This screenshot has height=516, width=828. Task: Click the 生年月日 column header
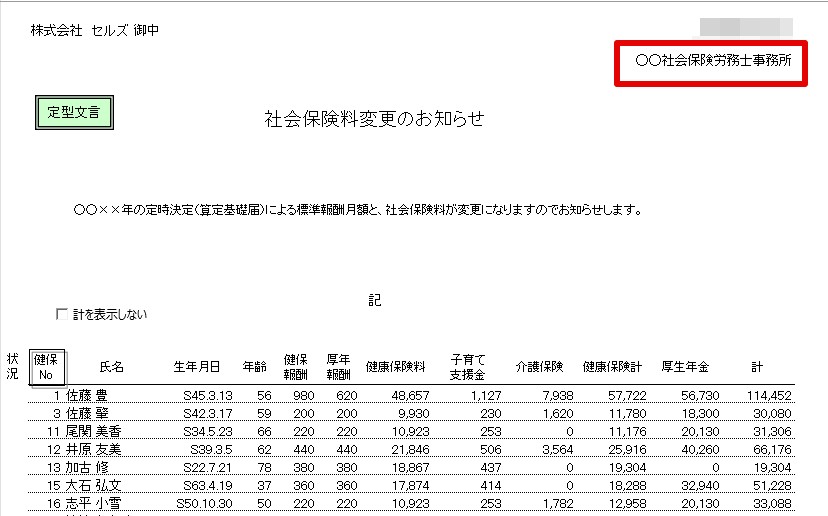point(196,367)
